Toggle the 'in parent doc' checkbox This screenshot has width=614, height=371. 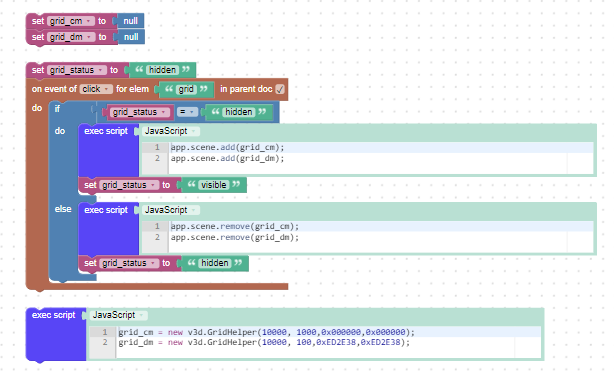click(280, 89)
